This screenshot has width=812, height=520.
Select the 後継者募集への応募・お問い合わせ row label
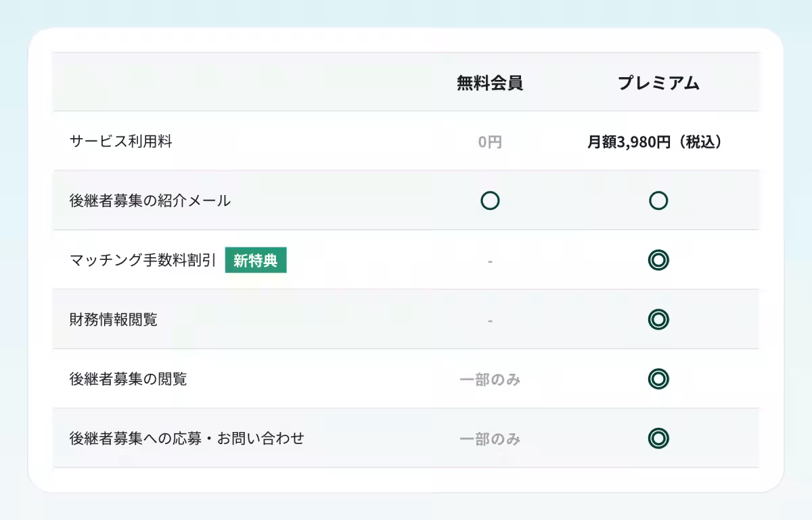point(187,438)
